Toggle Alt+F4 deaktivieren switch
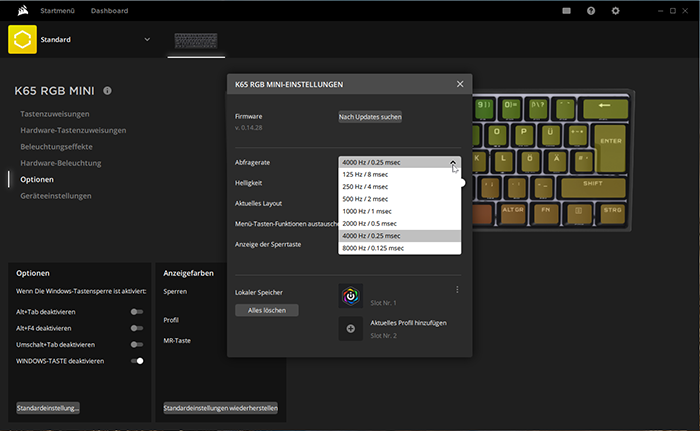 click(x=137, y=328)
